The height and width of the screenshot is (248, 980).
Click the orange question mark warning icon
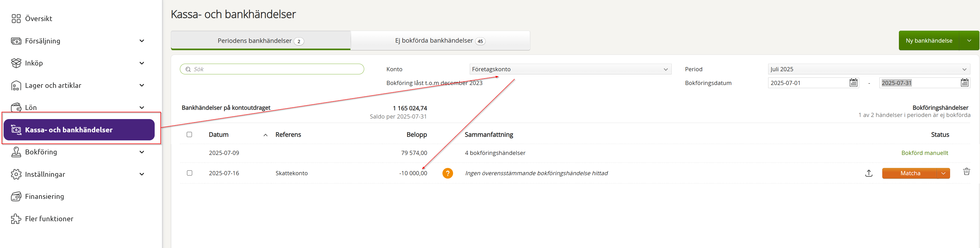(x=447, y=173)
